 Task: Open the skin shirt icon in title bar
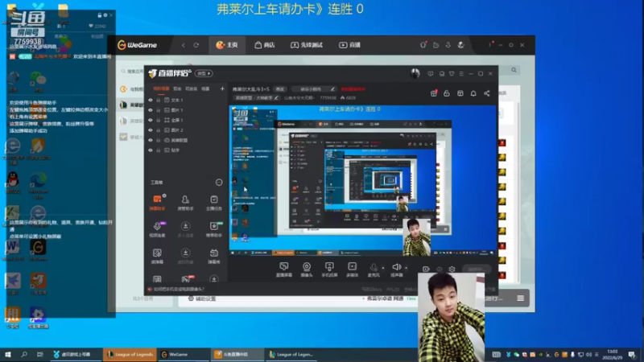click(x=452, y=73)
